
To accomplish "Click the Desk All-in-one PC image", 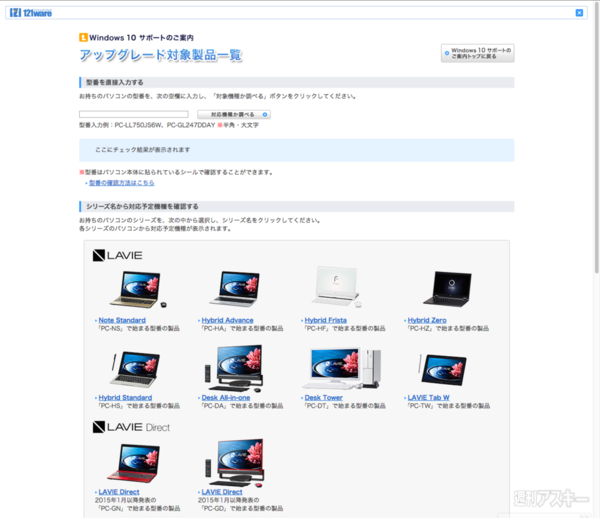I will pyautogui.click(x=233, y=368).
